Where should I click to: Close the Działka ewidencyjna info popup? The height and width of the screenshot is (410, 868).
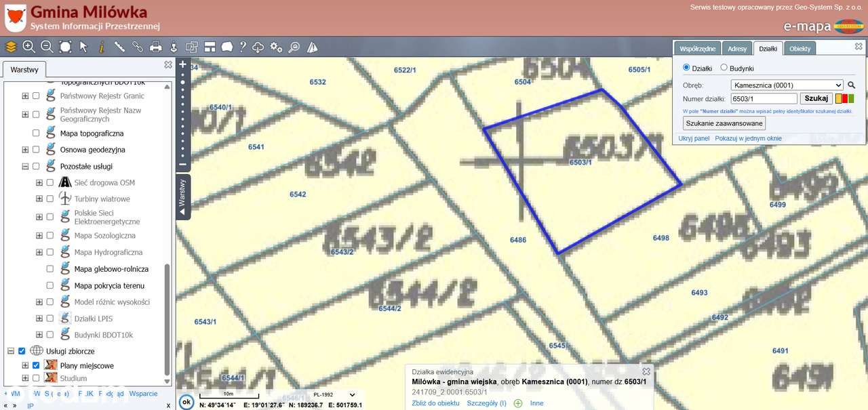tap(646, 371)
